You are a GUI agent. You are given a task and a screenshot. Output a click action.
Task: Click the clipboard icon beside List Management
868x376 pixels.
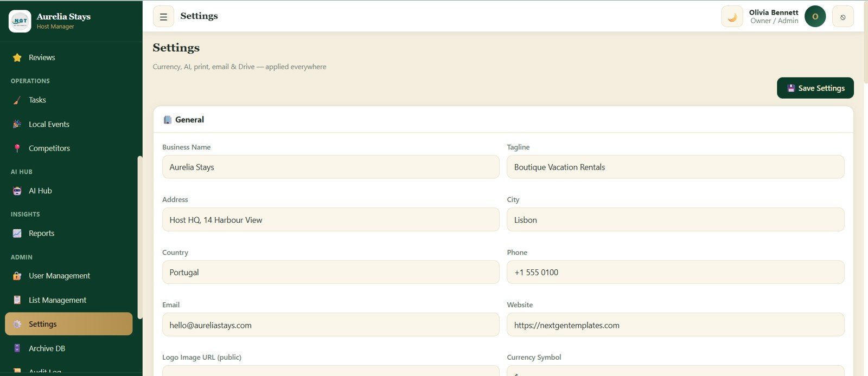pos(17,300)
